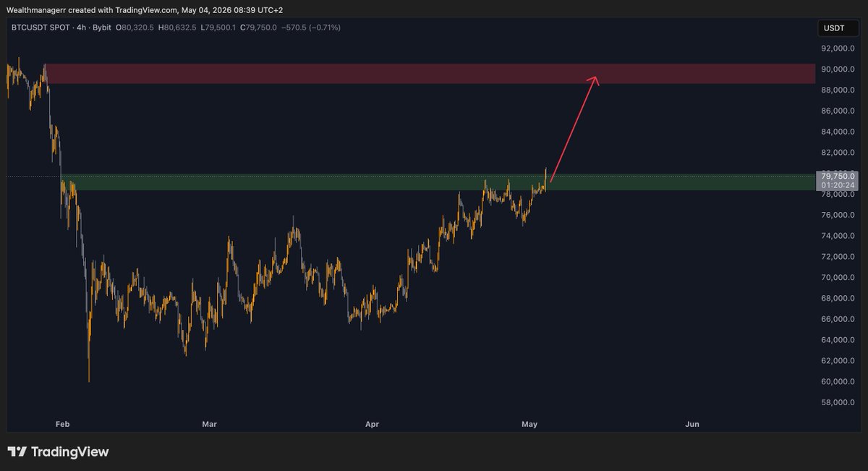Click the 66,000.0 price axis label
Screen dimensions: 868x471
839,320
